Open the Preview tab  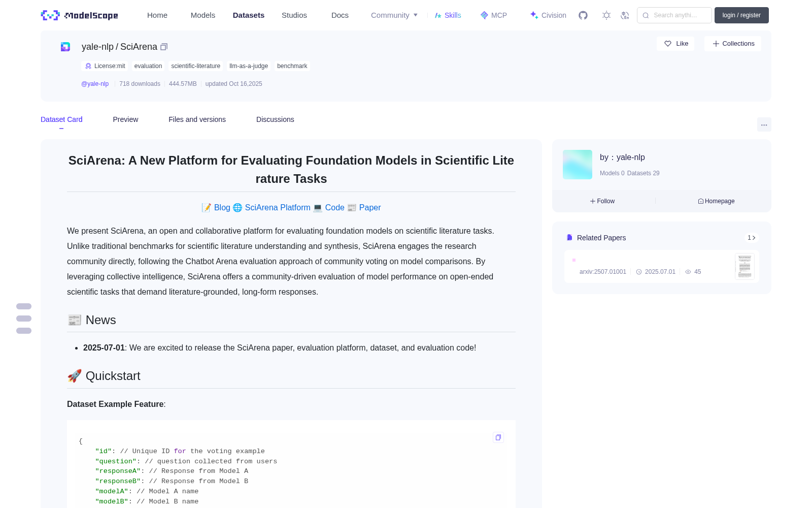(x=125, y=119)
